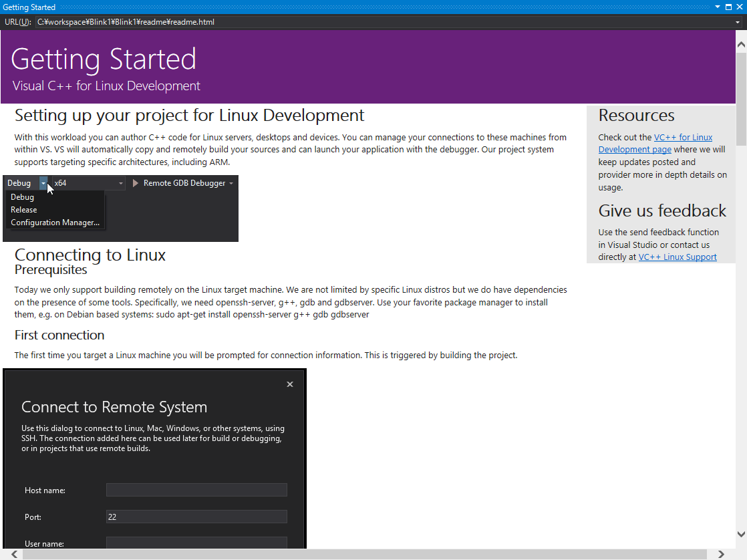Click the Port field showing 22
Screen dimensions: 747x560
coord(196,517)
